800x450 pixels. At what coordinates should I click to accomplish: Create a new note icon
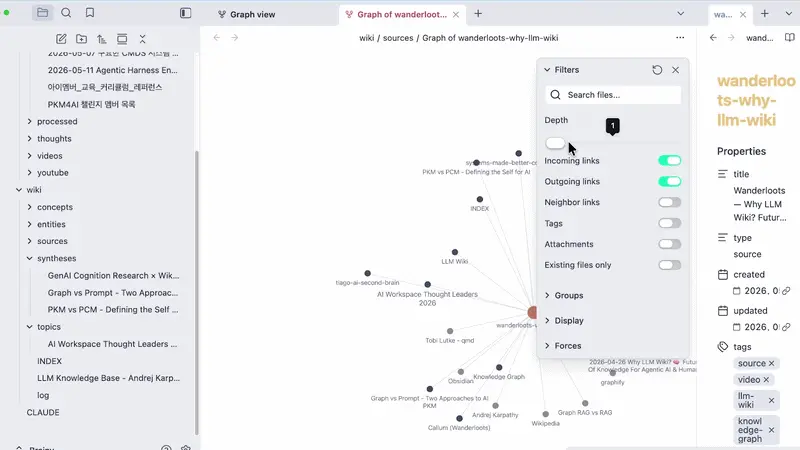pyautogui.click(x=61, y=39)
